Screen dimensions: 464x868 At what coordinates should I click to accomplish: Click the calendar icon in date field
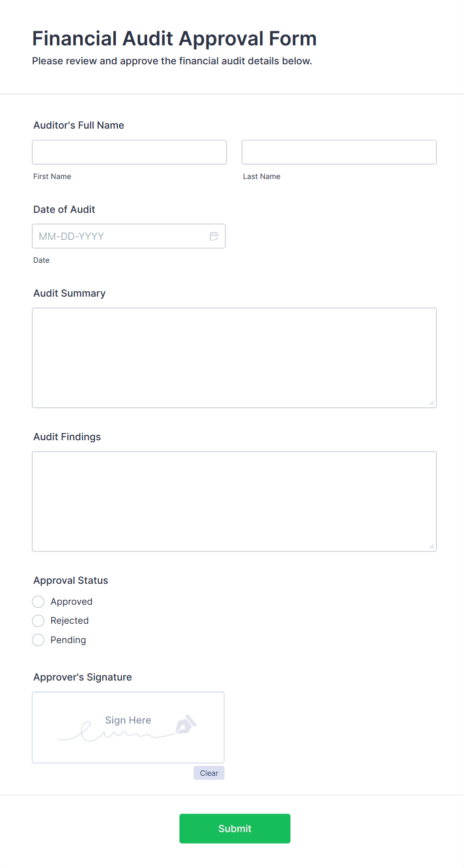[214, 236]
